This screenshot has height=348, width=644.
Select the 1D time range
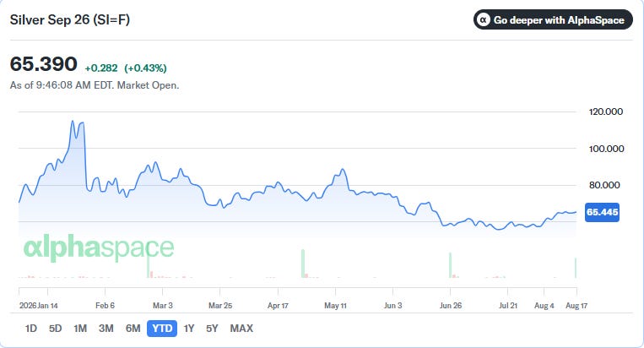pos(30,329)
